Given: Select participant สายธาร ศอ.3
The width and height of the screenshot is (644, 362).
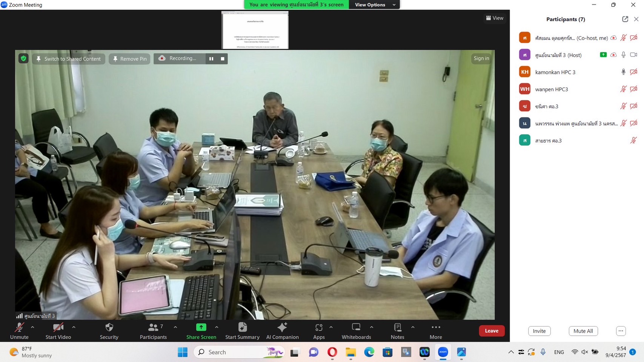Looking at the screenshot, I should tap(577, 141).
